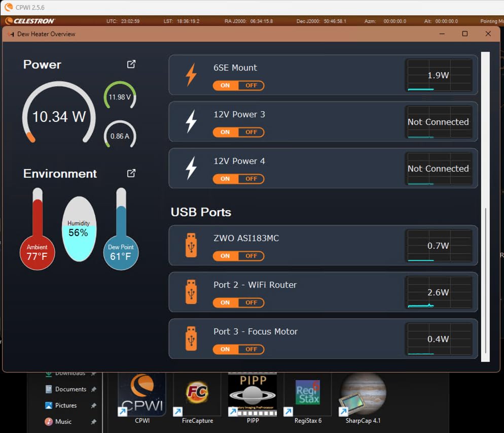Turn 12V Power 3 ON
The width and height of the screenshot is (504, 433).
coord(225,132)
